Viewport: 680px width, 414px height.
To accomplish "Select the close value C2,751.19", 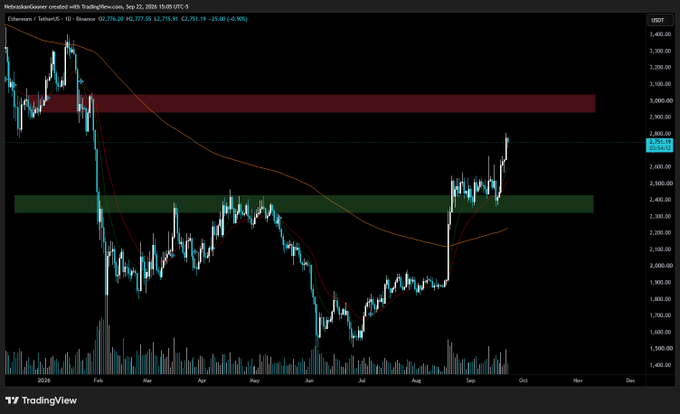I will [193, 19].
